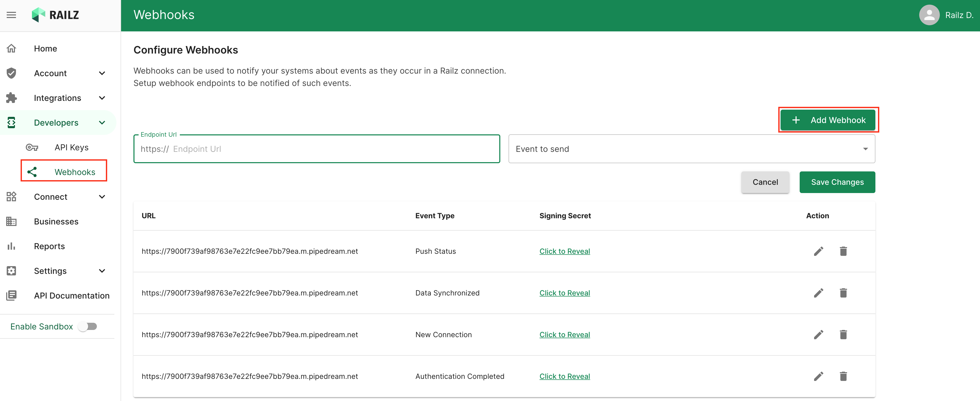Open the Home page

[45, 49]
